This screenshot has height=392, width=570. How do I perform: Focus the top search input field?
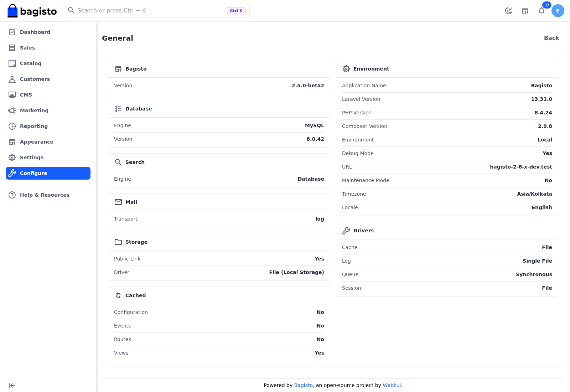(x=156, y=11)
